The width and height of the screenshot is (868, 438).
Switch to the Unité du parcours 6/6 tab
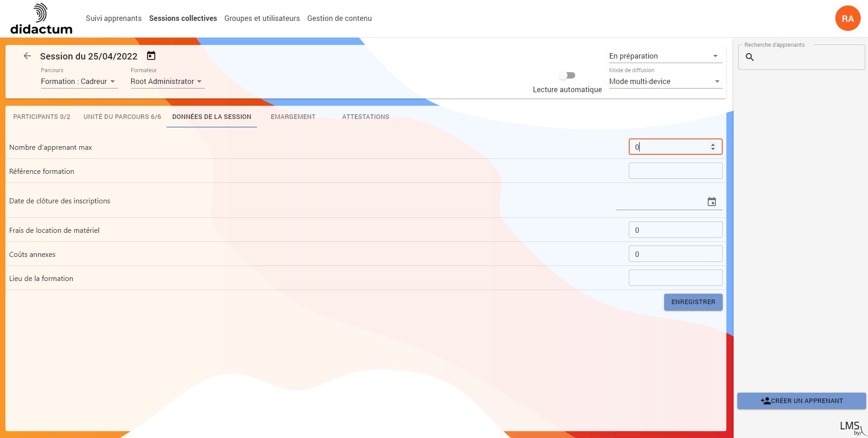[122, 117]
